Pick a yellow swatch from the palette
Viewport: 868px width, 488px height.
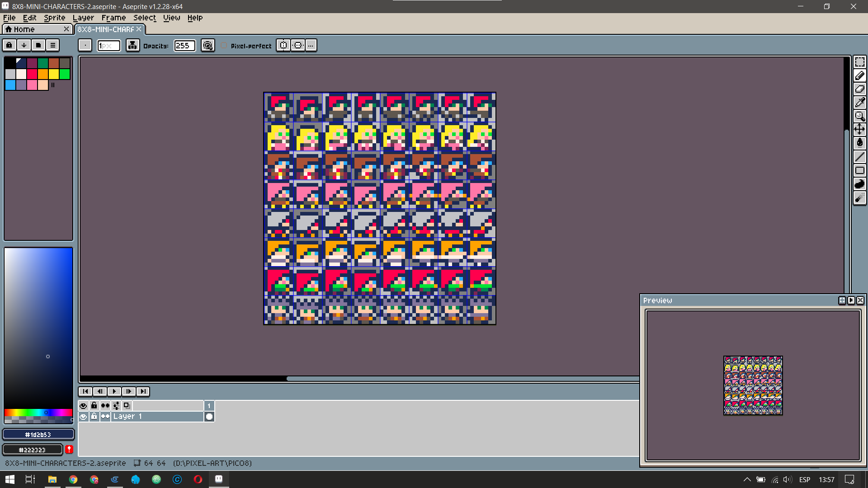54,74
